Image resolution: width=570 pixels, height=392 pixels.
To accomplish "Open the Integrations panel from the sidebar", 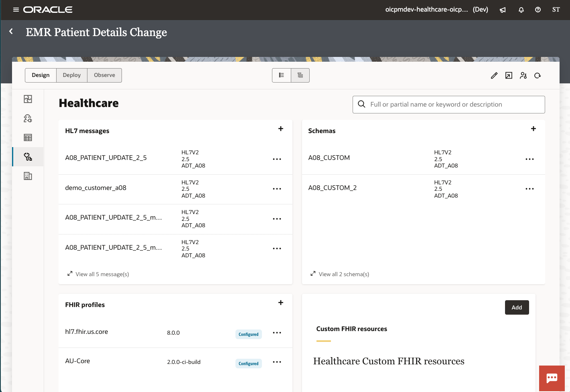I will [x=28, y=99].
